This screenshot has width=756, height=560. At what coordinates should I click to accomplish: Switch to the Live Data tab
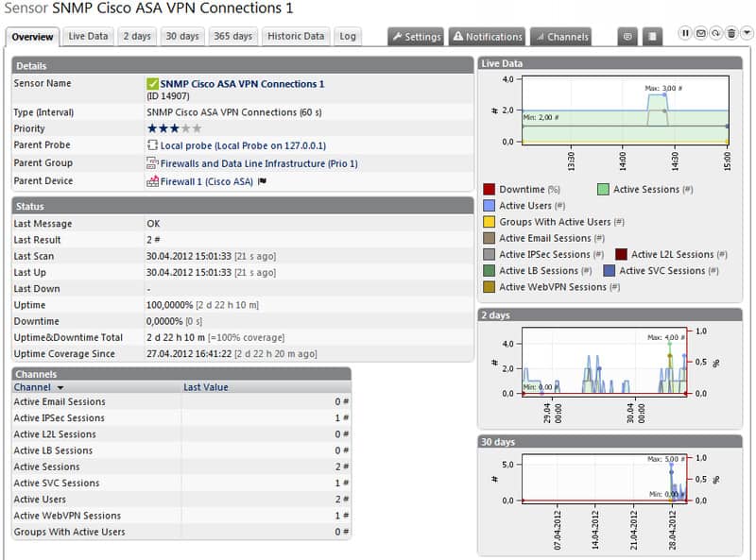(x=88, y=36)
